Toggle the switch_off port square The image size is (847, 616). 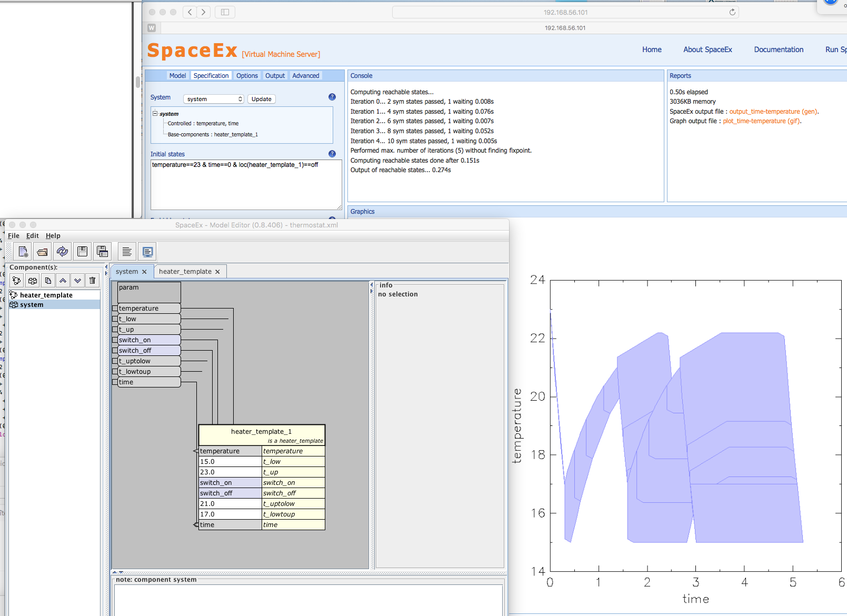pos(115,351)
